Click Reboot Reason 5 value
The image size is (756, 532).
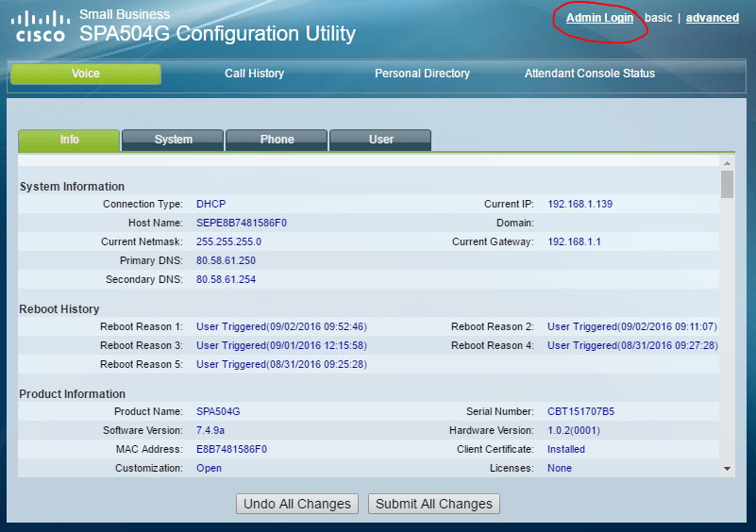[x=281, y=364]
